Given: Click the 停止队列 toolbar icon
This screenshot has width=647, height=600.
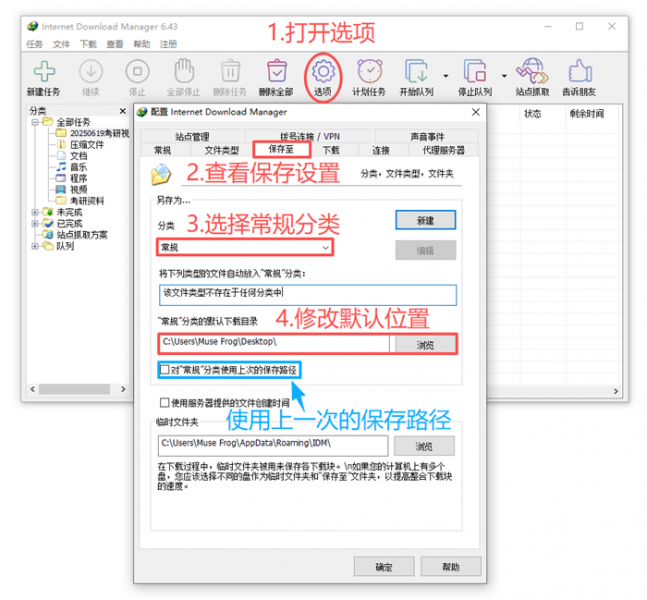Looking at the screenshot, I should (475, 71).
